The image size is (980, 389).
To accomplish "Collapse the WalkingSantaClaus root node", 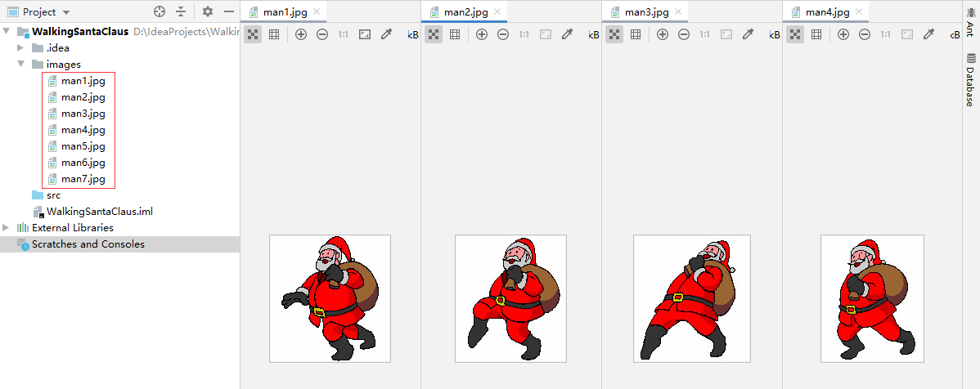I will click(x=7, y=31).
